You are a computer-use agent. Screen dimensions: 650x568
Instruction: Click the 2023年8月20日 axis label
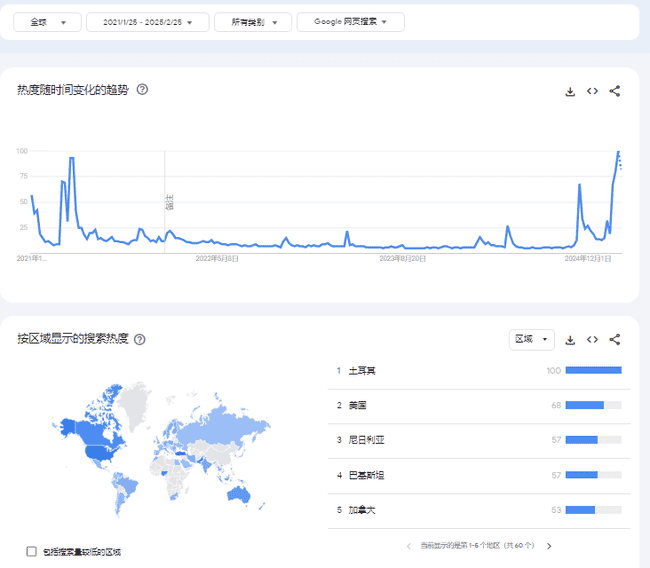(x=403, y=259)
